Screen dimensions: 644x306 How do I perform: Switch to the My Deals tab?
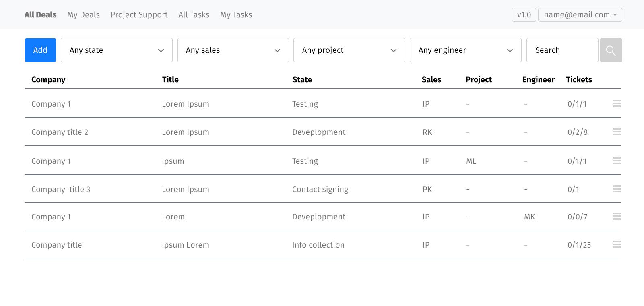coord(83,15)
